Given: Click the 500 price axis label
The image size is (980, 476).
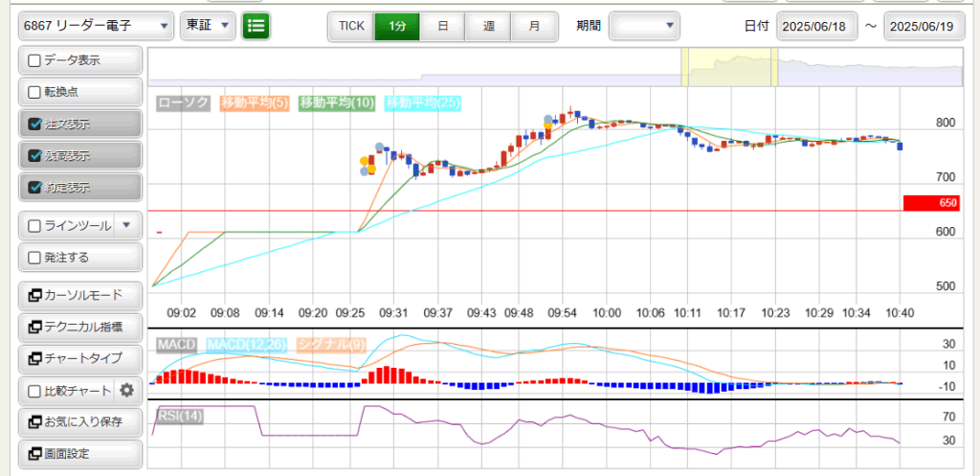Looking at the screenshot, I should (x=945, y=286).
